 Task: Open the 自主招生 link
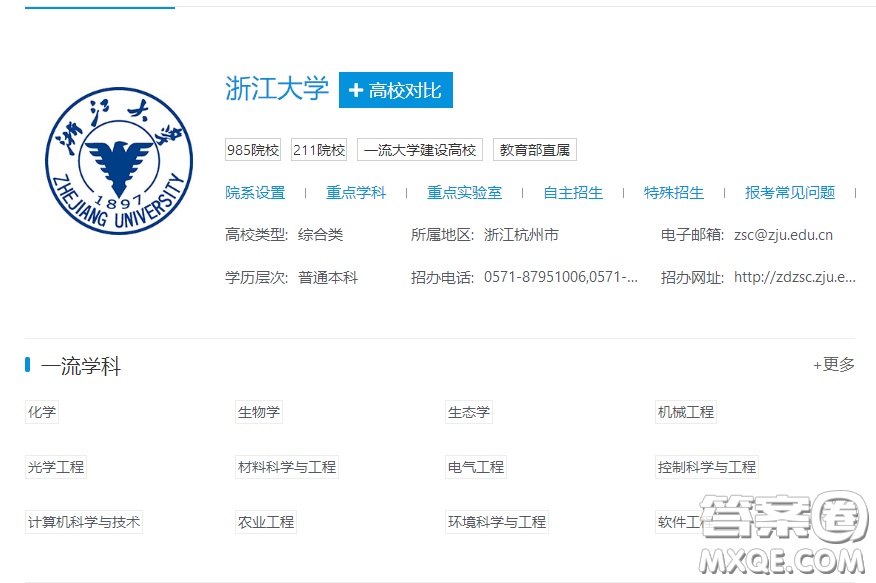(x=573, y=193)
